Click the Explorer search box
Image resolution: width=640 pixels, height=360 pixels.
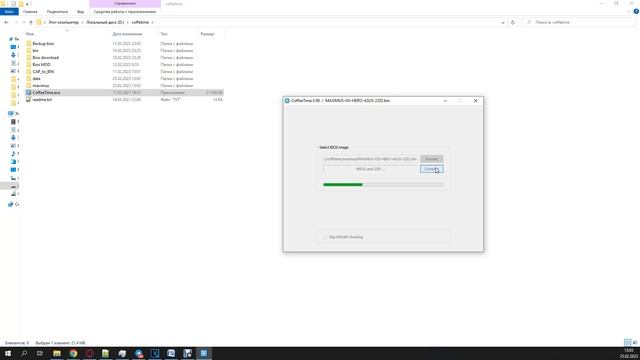click(x=579, y=22)
